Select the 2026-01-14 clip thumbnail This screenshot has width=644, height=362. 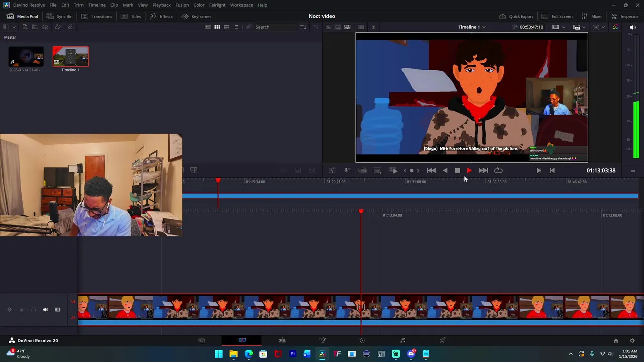[x=26, y=57]
